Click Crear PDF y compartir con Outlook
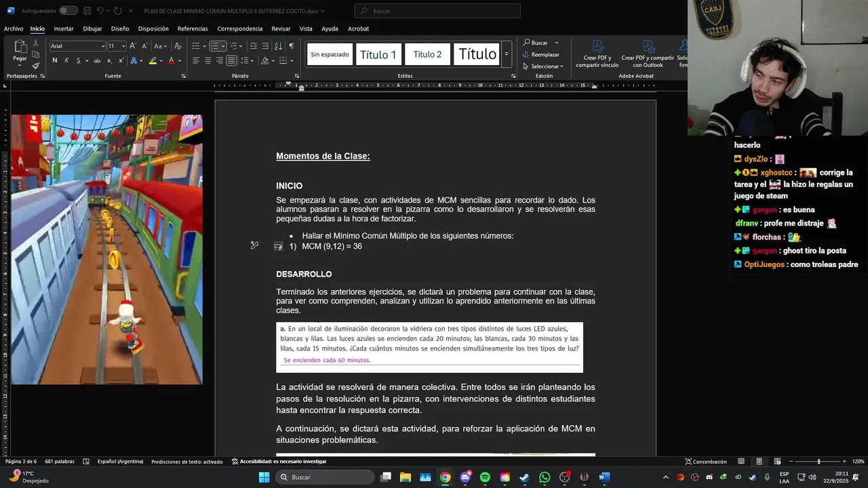868x488 pixels. tap(648, 54)
